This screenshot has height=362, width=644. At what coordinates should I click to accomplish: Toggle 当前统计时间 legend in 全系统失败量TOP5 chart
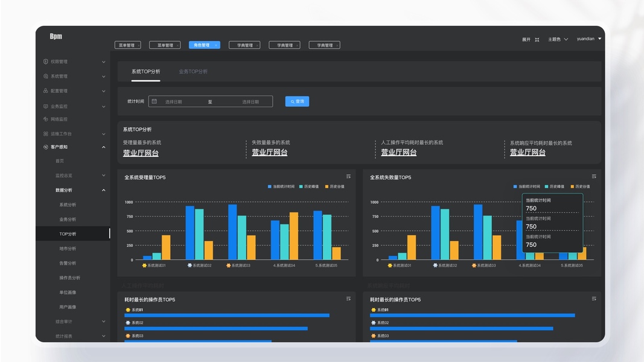[x=526, y=187]
